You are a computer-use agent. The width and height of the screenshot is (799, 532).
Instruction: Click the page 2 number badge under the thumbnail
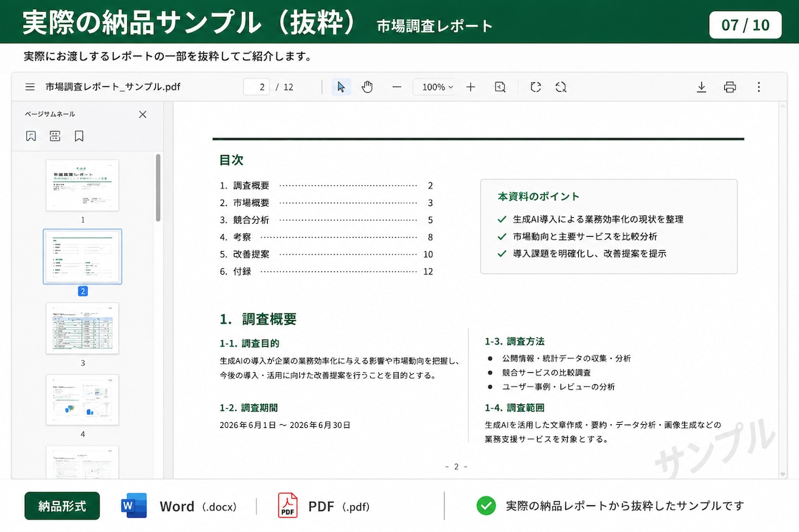click(83, 291)
